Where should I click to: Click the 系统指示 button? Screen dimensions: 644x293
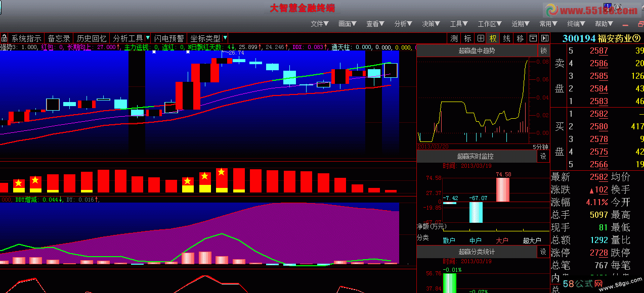point(26,38)
